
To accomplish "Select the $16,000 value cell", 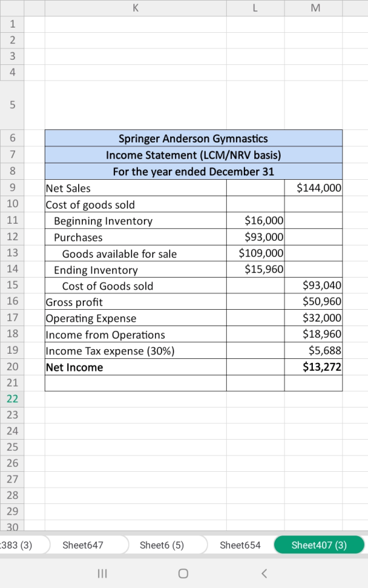I will point(256,220).
